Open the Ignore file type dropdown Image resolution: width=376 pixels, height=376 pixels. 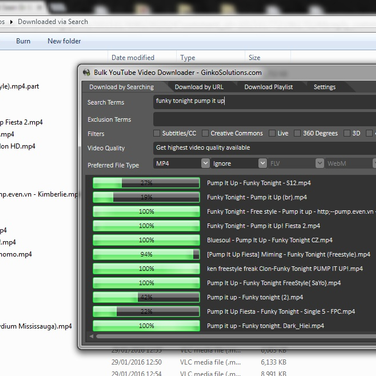tap(263, 163)
